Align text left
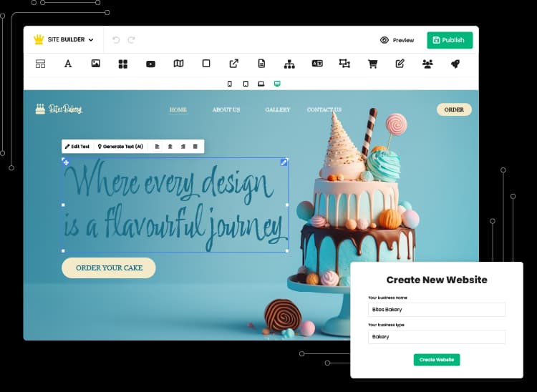This screenshot has width=537, height=392. pos(158,147)
